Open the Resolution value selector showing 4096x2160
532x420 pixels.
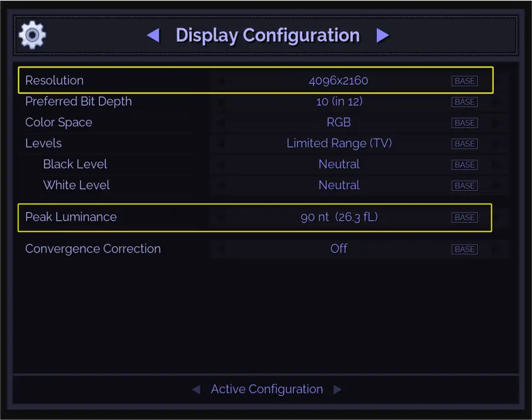339,80
